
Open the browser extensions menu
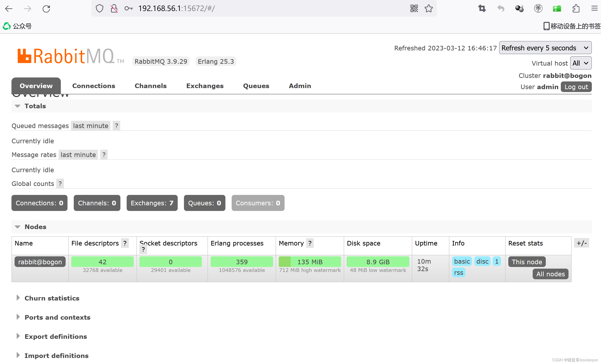576,9
